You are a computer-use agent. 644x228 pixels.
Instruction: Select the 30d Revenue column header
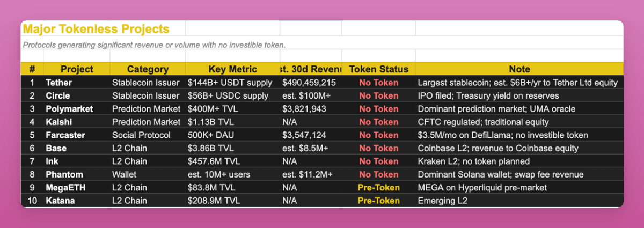(x=311, y=69)
